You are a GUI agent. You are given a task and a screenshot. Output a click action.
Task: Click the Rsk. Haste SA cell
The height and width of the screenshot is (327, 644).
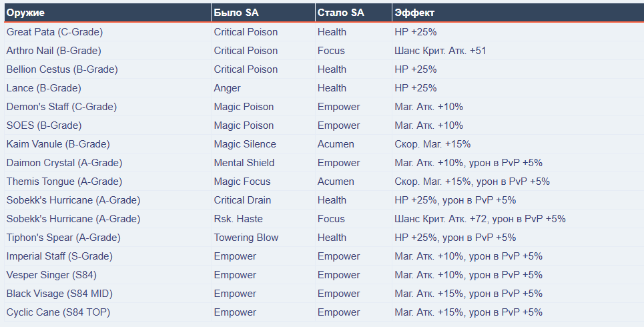click(x=238, y=219)
